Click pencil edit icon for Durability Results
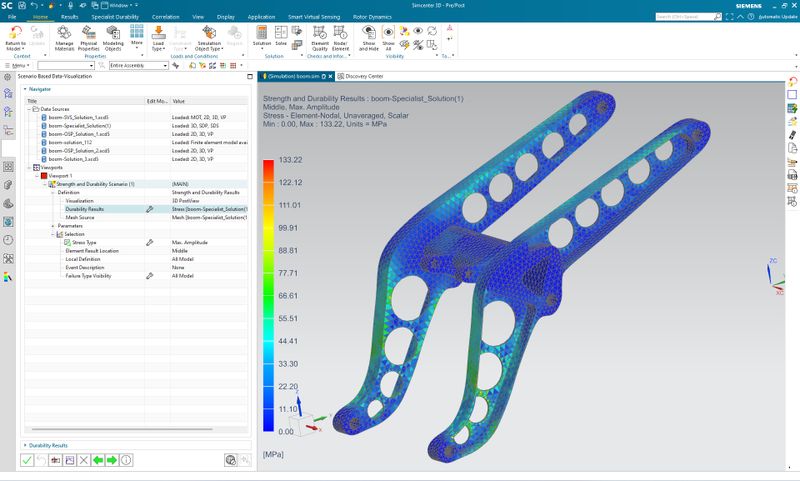The width and height of the screenshot is (800, 481). tap(149, 209)
